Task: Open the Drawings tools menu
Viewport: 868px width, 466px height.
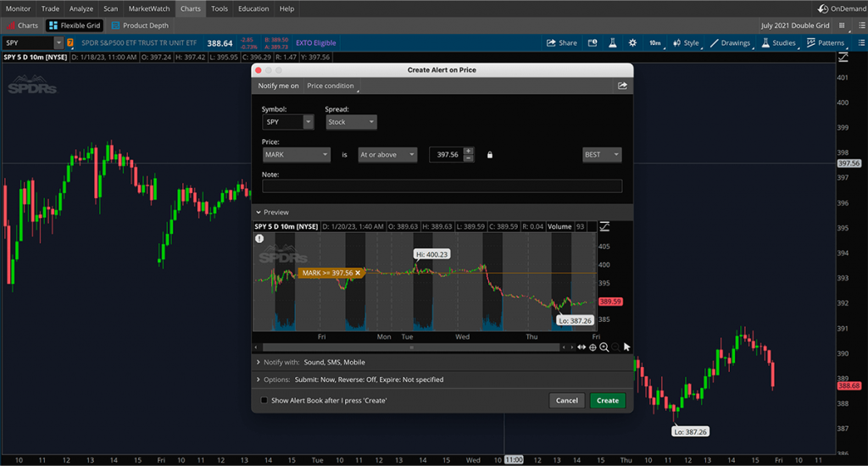Action: [730, 42]
